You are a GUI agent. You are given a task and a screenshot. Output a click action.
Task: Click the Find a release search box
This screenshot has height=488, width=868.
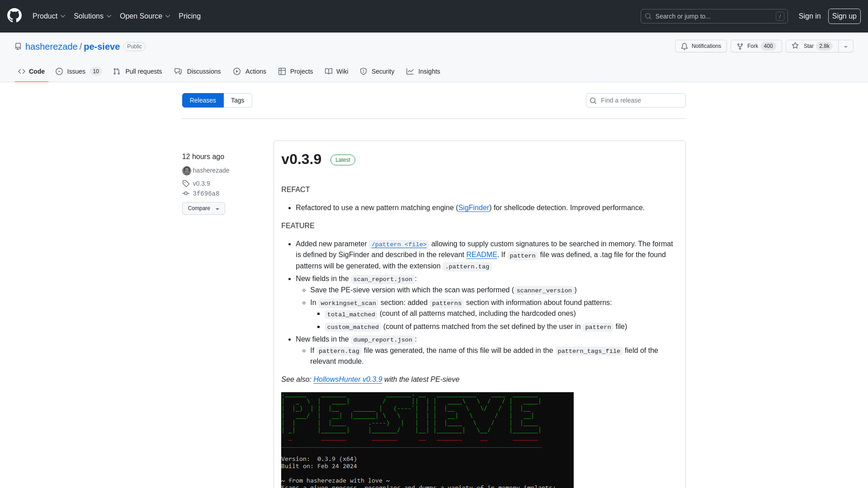click(636, 100)
